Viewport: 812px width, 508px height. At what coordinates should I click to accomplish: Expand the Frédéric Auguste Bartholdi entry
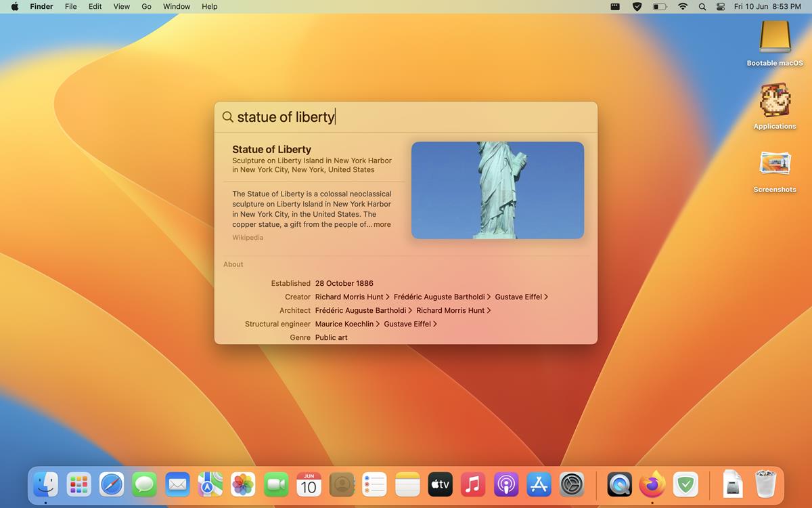pyautogui.click(x=363, y=310)
